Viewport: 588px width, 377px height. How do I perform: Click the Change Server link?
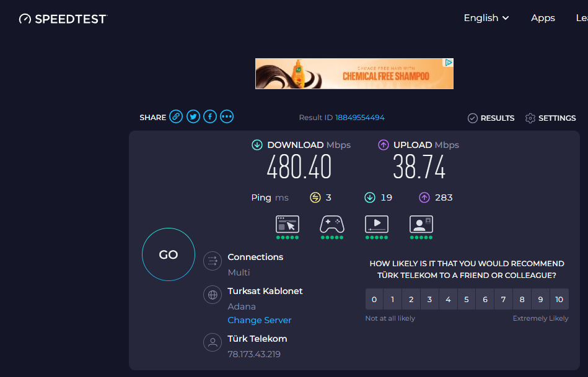[259, 320]
